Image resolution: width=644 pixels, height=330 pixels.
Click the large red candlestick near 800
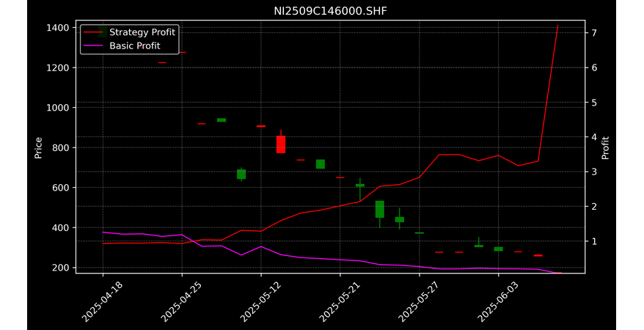point(281,144)
